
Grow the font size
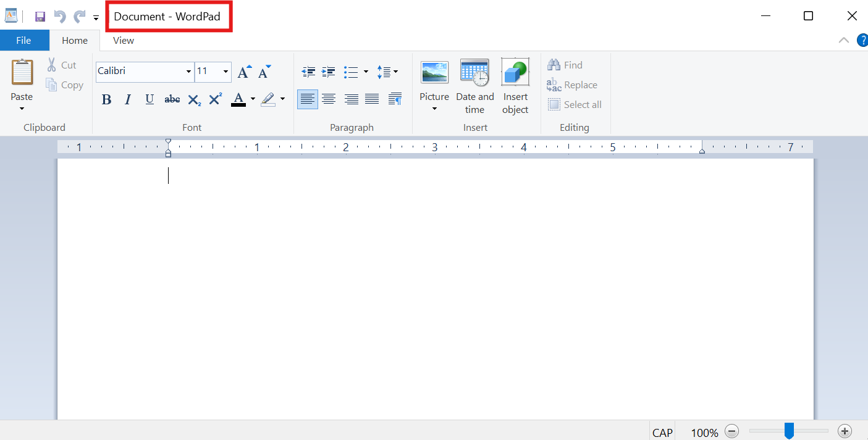point(245,72)
